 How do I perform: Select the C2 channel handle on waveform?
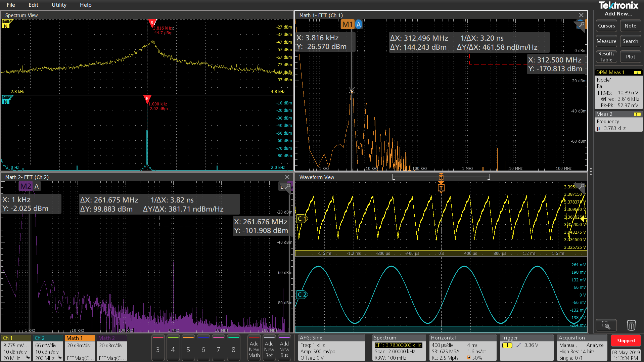point(302,295)
